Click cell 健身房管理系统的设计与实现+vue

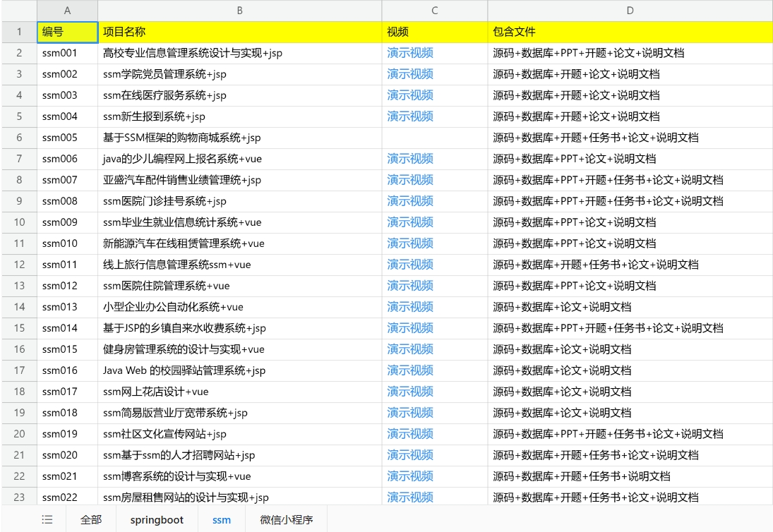click(239, 350)
